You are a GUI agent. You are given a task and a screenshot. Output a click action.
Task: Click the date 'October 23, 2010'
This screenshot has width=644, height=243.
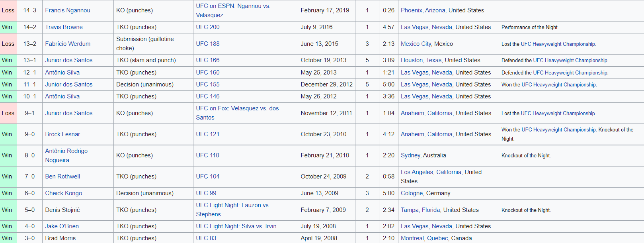pyautogui.click(x=324, y=134)
